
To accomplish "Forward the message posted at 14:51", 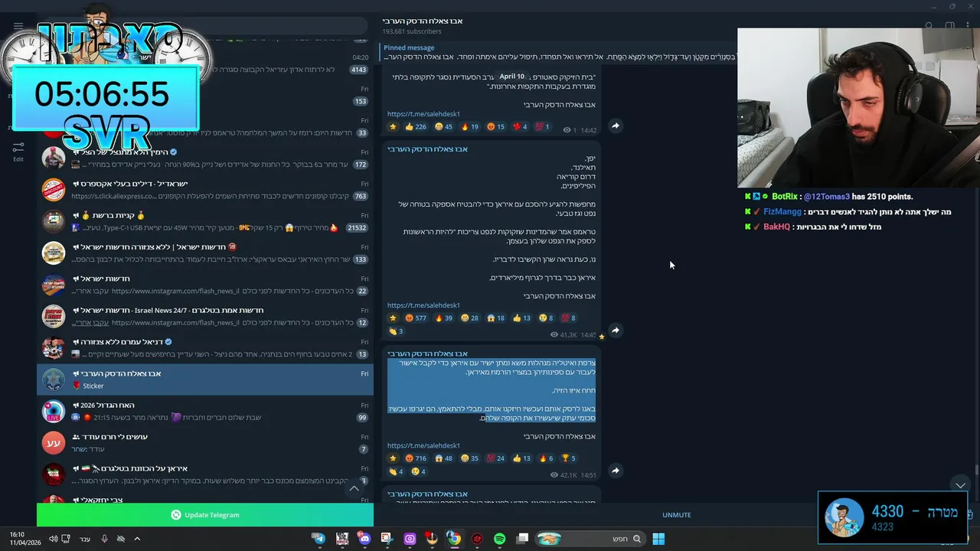I will 615,471.
